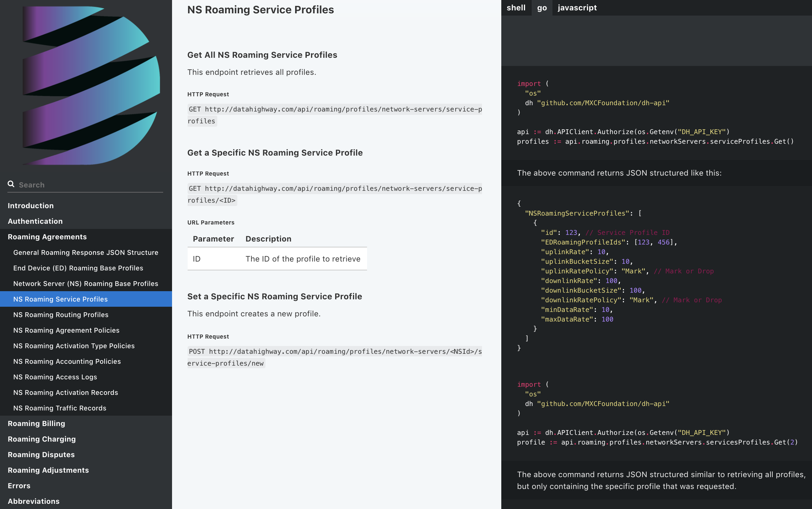Open the Introduction section link
The width and height of the screenshot is (812, 509).
[x=31, y=206]
